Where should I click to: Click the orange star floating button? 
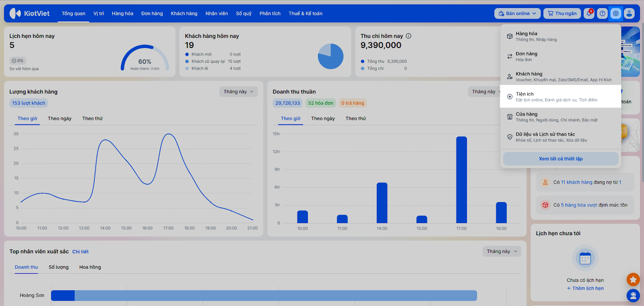coord(633,279)
